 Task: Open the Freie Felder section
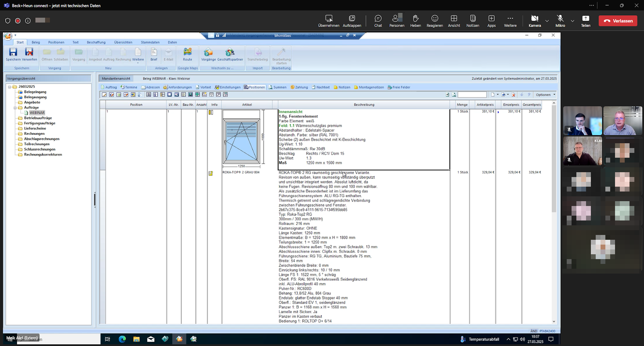tap(399, 87)
